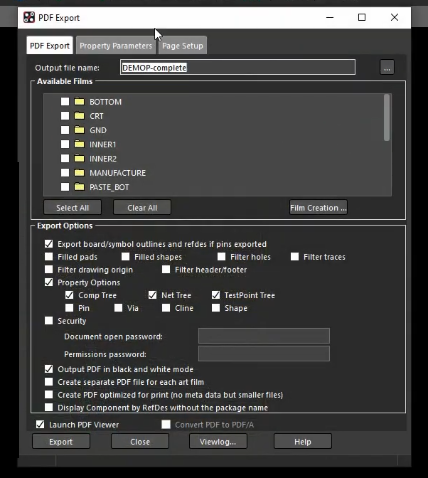Enable the Security checkbox
Image resolution: width=428 pixels, height=478 pixels.
49,321
